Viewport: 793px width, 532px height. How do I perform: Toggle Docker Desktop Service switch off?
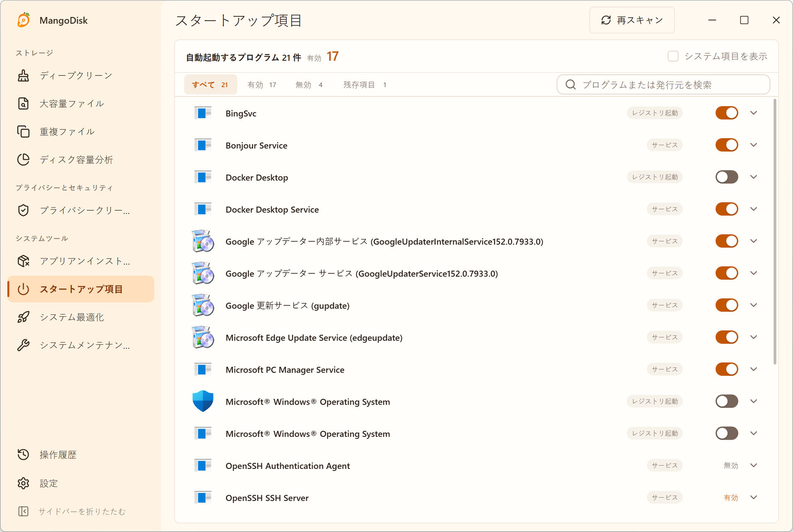727,209
